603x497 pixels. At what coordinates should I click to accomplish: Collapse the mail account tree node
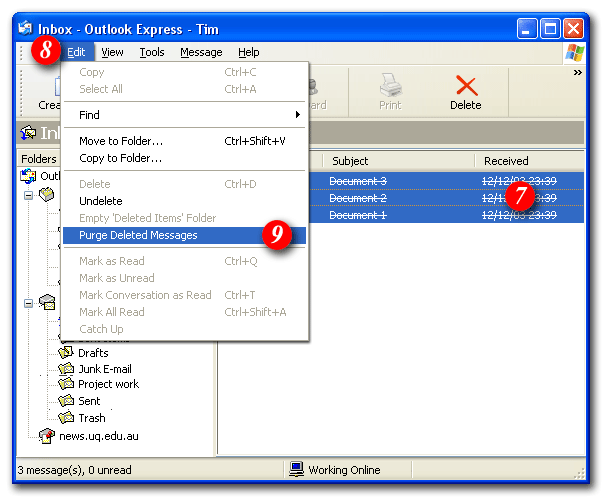(29, 303)
